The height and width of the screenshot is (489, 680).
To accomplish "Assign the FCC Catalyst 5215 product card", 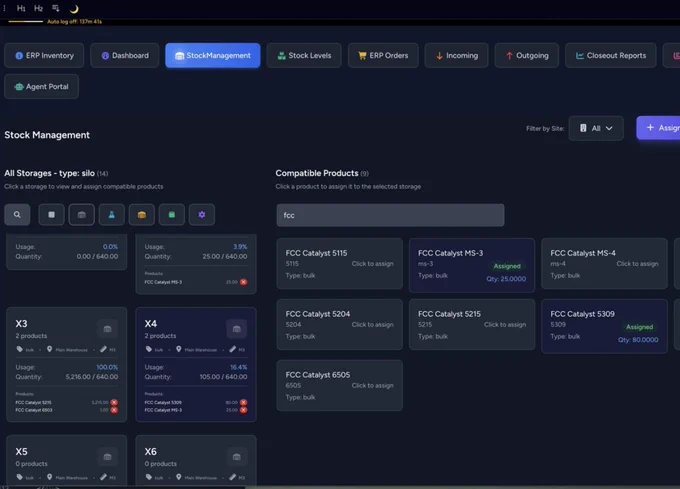I will (472, 324).
